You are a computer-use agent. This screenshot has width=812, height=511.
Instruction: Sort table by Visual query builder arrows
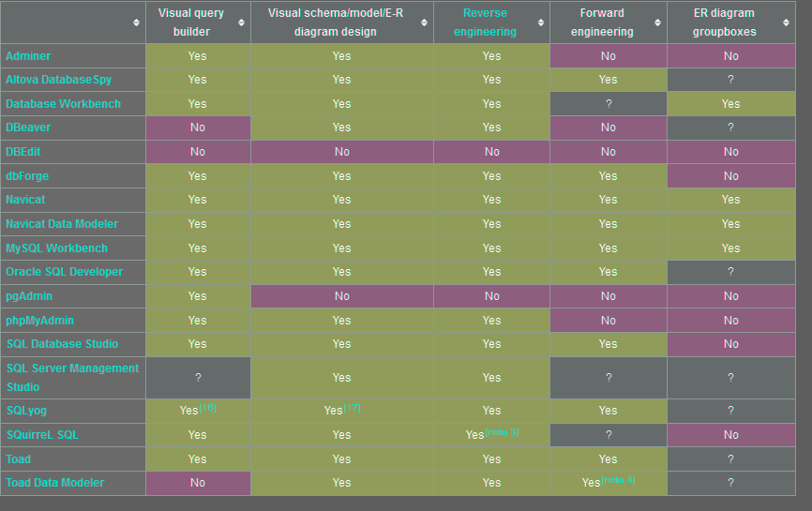tap(241, 23)
